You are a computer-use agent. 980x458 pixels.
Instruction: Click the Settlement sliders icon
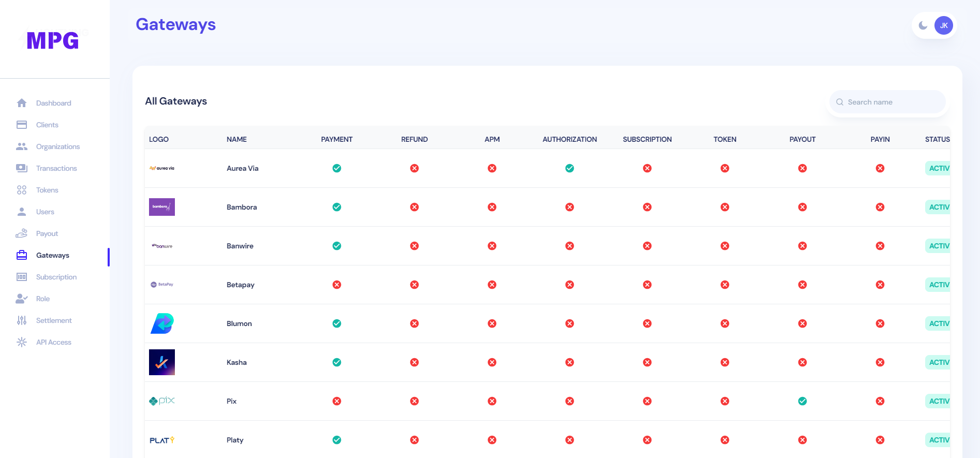(x=22, y=320)
